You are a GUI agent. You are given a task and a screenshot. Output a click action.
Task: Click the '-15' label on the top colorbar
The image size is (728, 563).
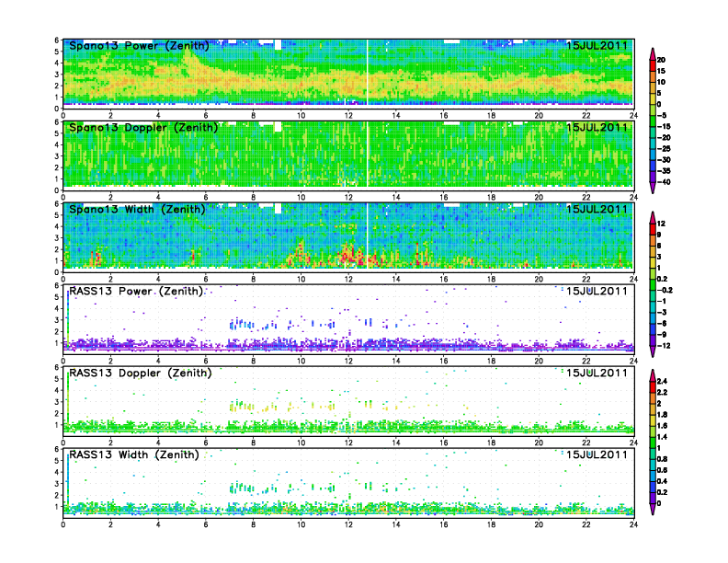[x=664, y=127]
